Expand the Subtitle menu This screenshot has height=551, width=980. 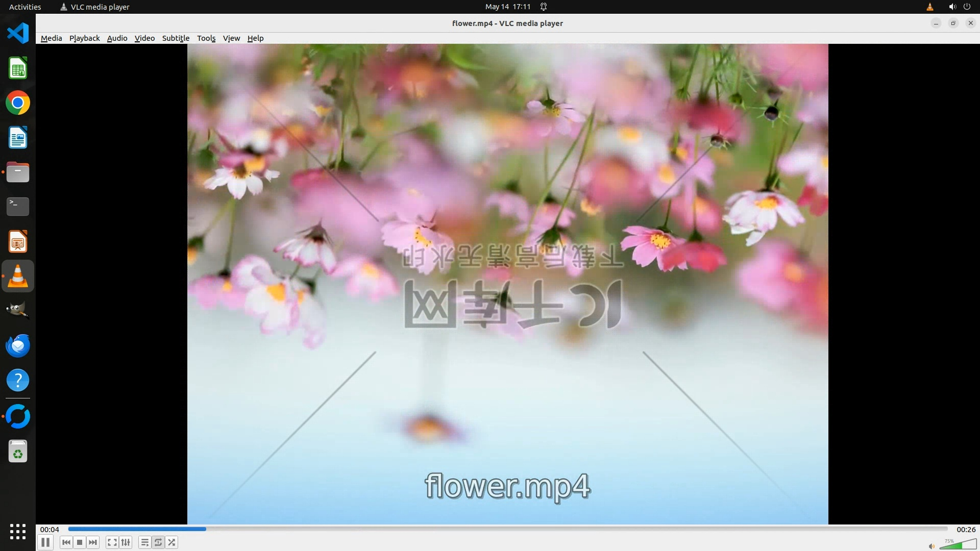click(176, 38)
